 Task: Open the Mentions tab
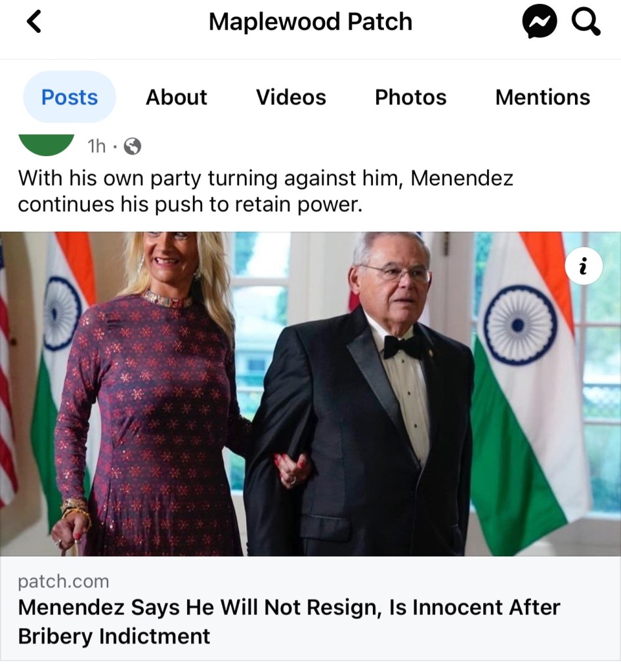[x=543, y=97]
